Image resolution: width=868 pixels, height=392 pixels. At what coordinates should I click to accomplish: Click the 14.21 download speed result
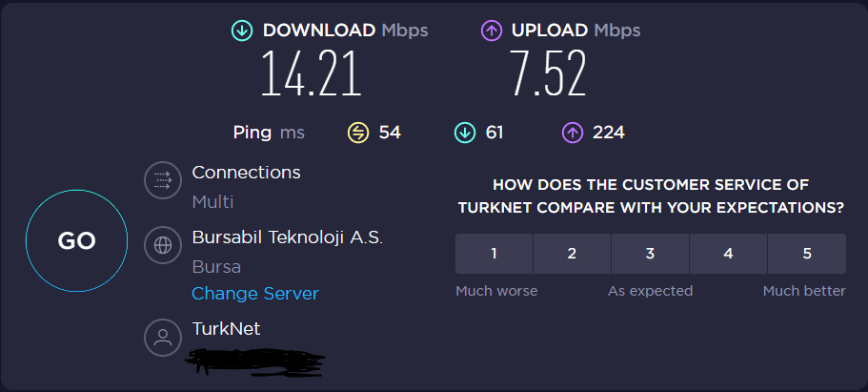tap(312, 75)
